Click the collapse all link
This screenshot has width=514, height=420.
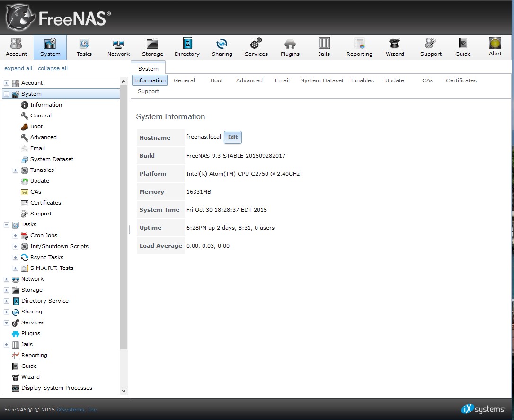(53, 68)
